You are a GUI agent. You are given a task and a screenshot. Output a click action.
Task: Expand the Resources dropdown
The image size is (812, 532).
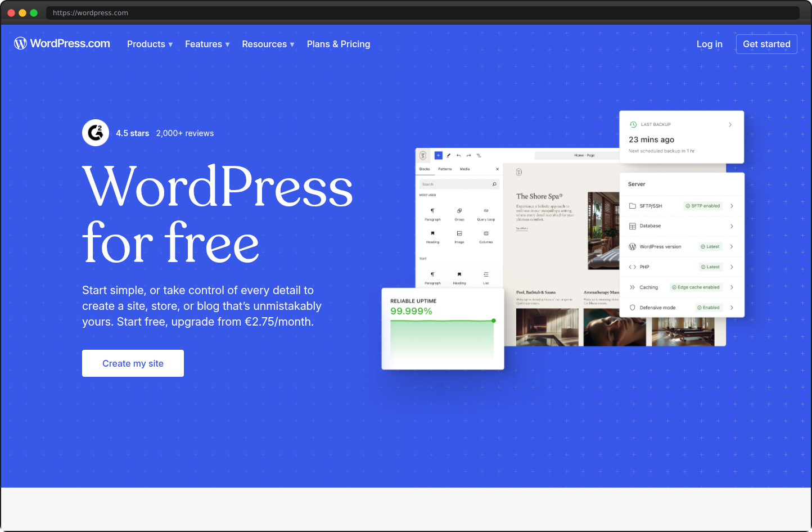(268, 44)
